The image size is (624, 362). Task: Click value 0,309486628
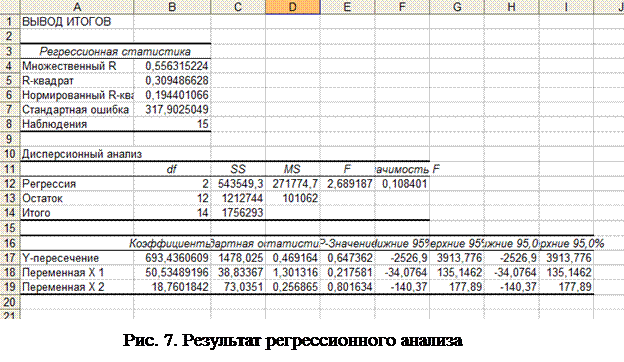coord(172,80)
